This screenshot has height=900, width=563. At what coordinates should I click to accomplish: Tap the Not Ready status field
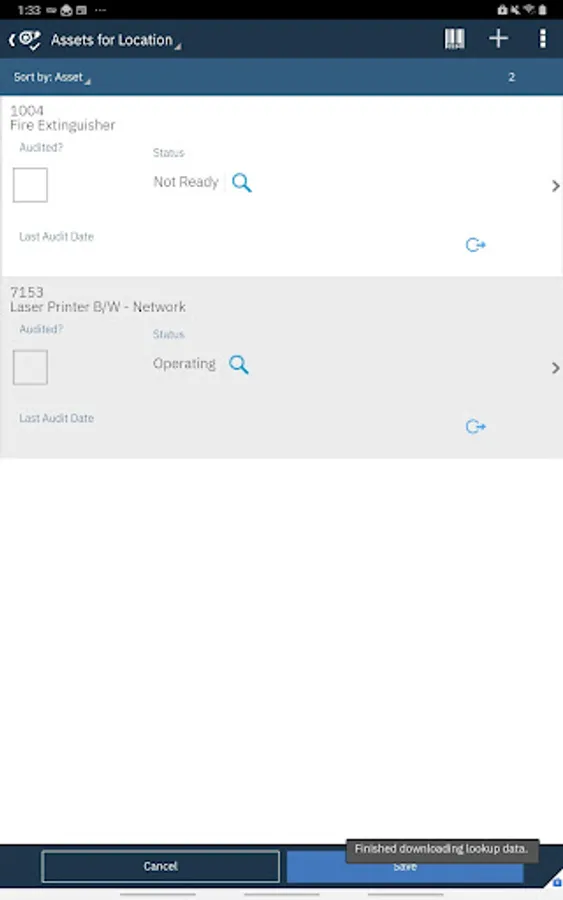click(x=186, y=182)
